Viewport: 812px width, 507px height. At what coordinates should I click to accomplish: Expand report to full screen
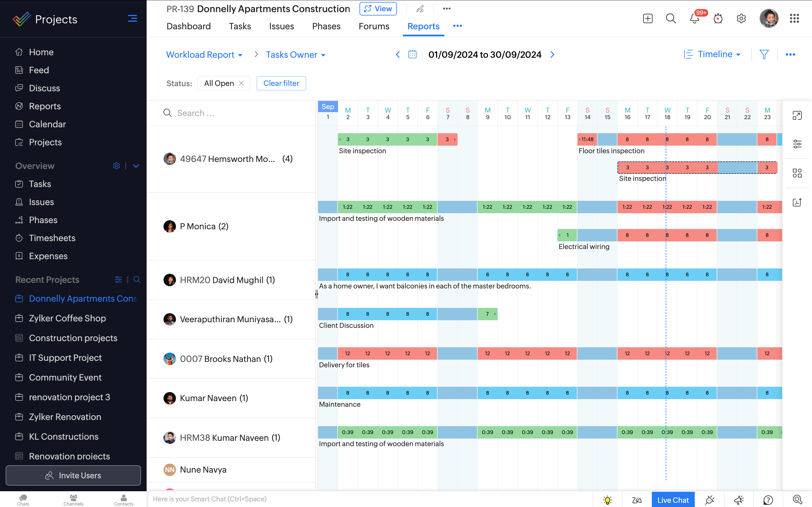pyautogui.click(x=797, y=116)
